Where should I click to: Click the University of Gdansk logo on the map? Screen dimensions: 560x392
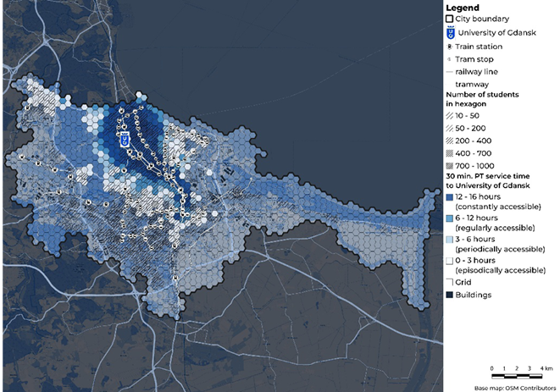(x=125, y=139)
